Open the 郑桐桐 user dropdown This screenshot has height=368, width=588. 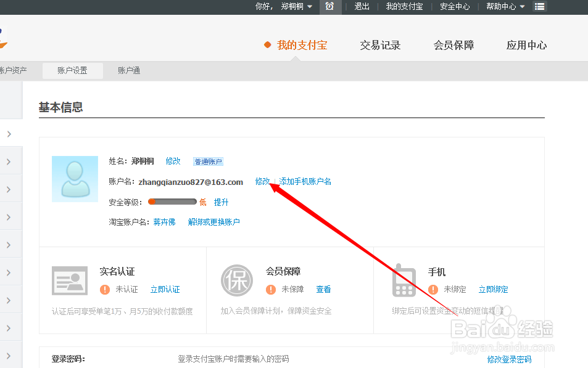click(296, 6)
